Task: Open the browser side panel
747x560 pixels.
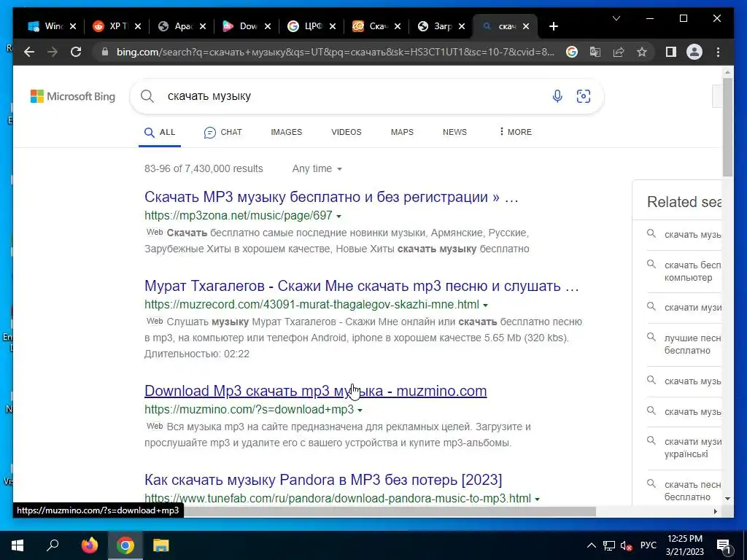Action: pyautogui.click(x=671, y=52)
